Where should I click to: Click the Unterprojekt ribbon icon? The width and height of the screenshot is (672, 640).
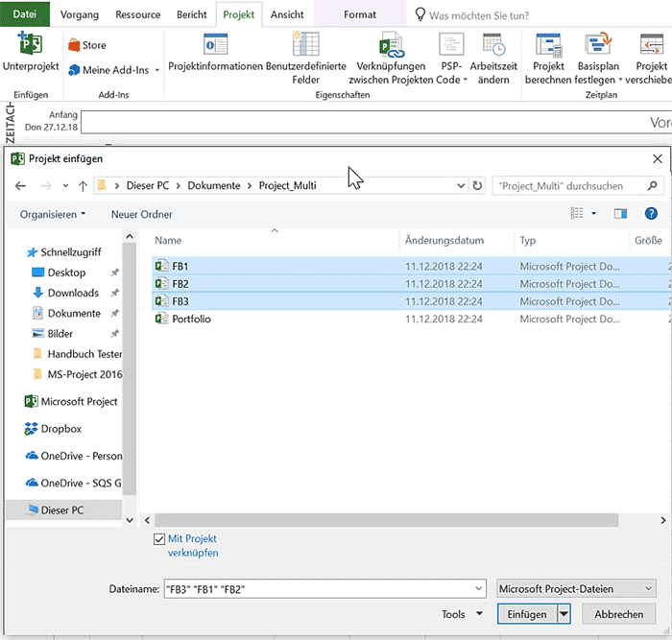[30, 46]
